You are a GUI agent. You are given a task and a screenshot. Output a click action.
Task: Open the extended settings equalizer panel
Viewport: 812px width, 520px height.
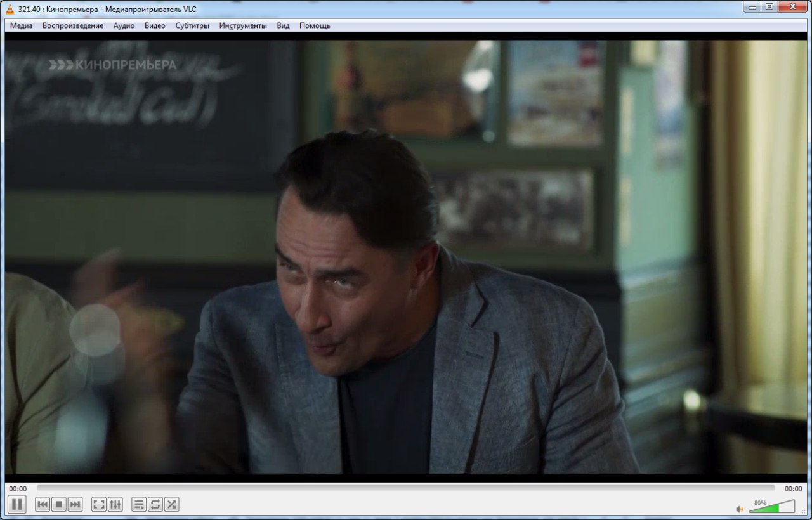pyautogui.click(x=115, y=505)
